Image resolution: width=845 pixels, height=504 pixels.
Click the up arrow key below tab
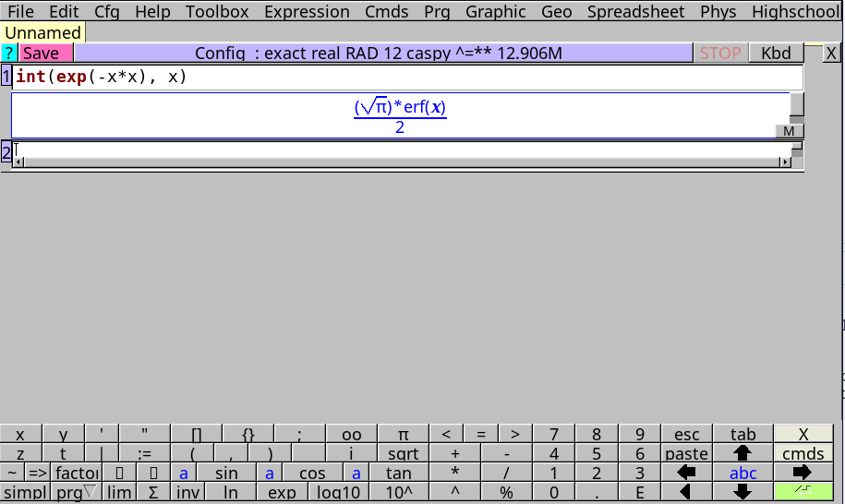742,453
